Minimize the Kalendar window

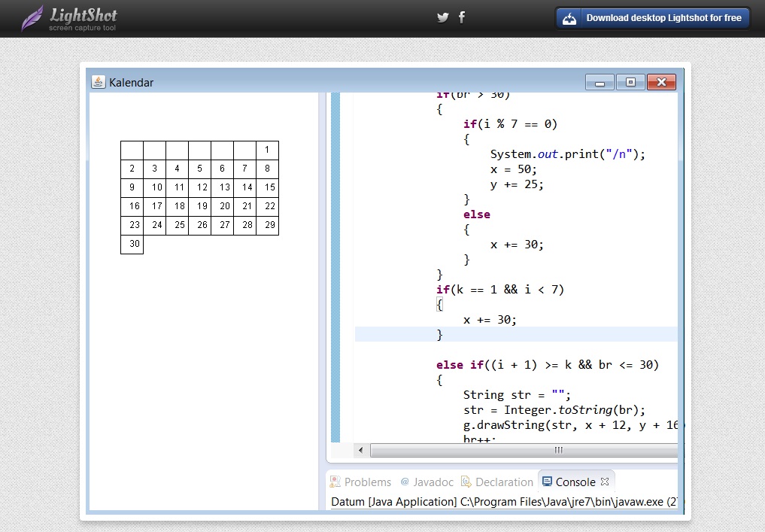pos(600,82)
